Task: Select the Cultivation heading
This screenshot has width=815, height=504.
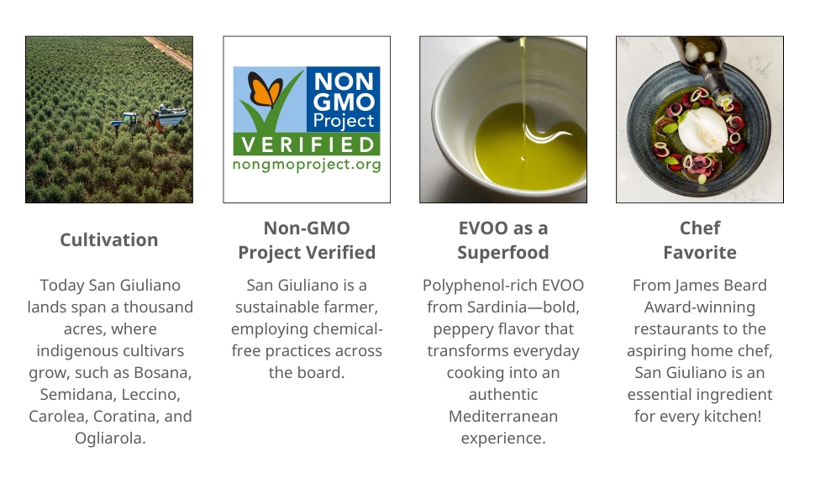Action: point(109,239)
